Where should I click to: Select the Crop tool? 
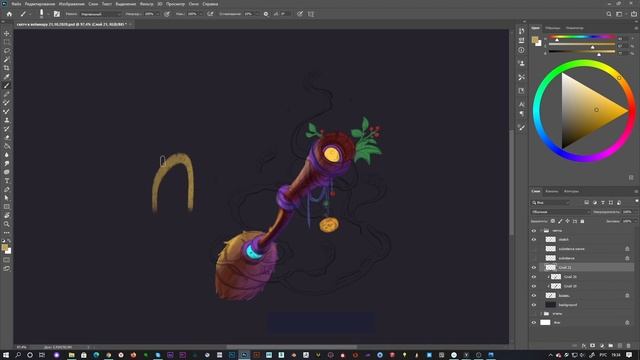click(x=7, y=68)
